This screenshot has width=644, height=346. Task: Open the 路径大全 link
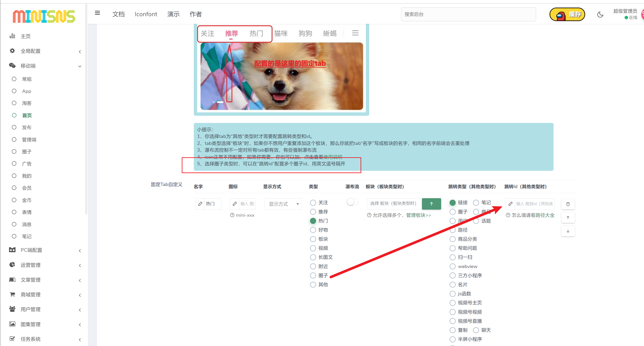point(545,215)
